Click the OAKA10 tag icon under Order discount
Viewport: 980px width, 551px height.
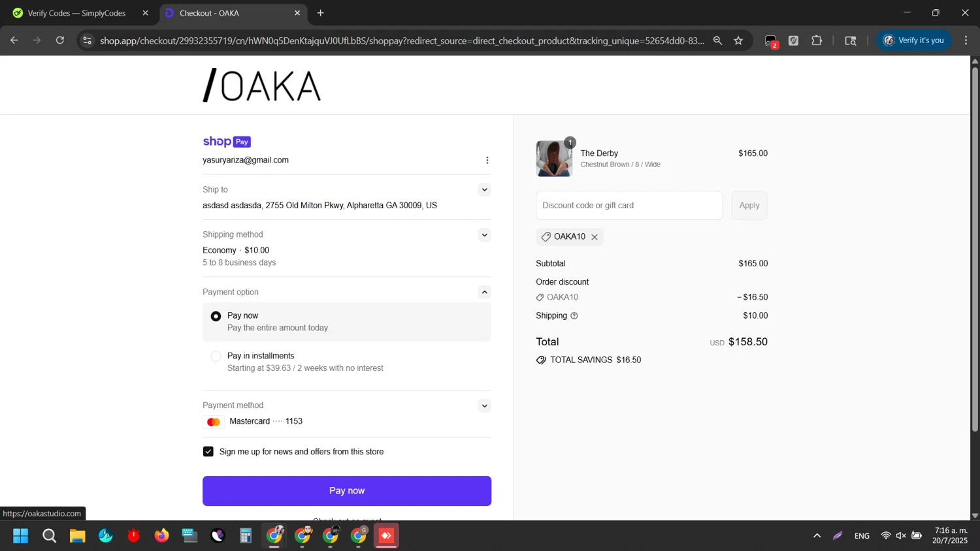click(540, 298)
